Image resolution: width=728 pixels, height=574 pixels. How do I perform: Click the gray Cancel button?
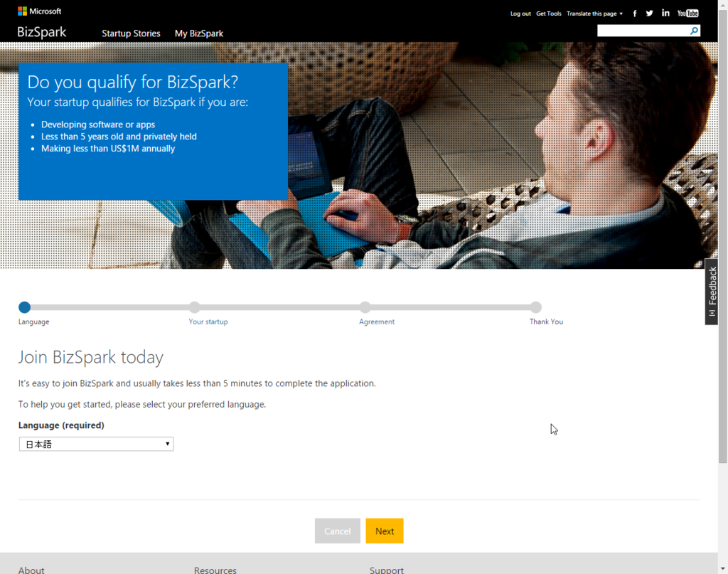(x=338, y=531)
